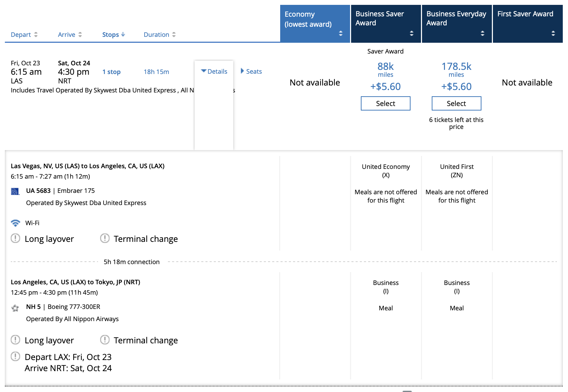Open the 1 stop link
Image resolution: width=568 pixels, height=392 pixels.
[112, 72]
